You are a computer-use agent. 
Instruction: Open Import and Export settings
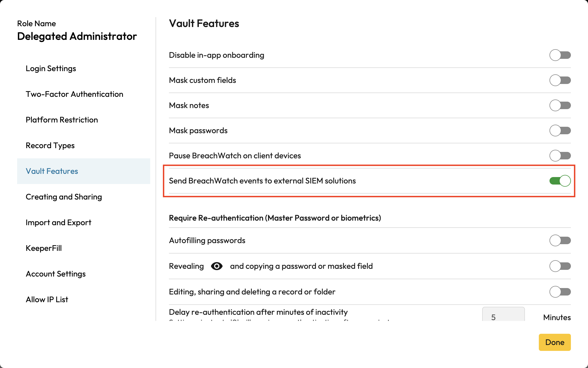(58, 223)
